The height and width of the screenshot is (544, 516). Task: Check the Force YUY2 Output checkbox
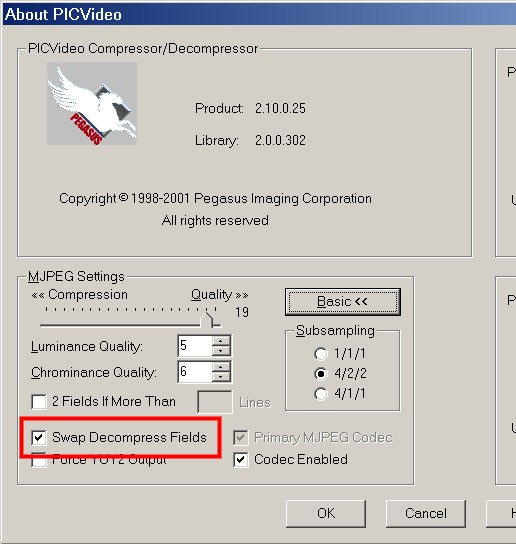pos(39,460)
